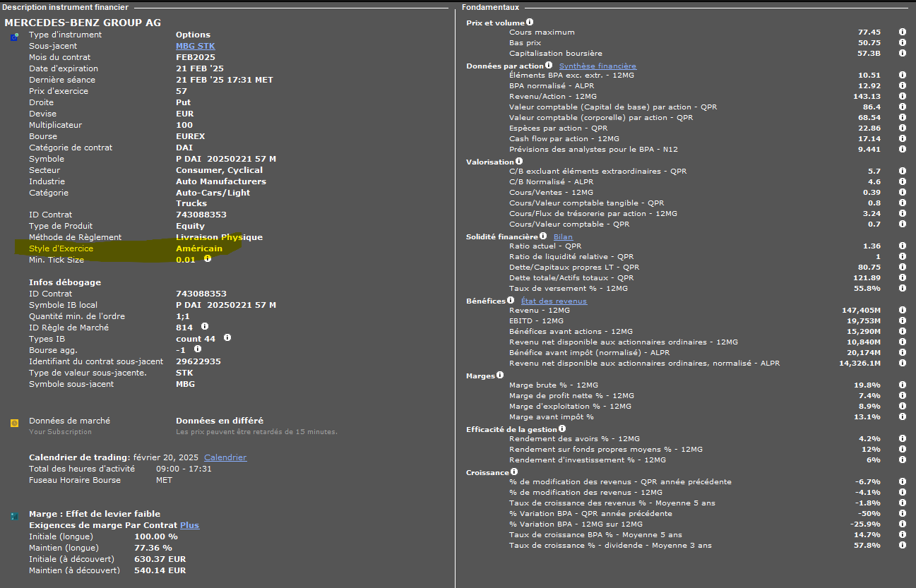Viewport: 916px width, 588px height.
Task: Open info icon on Capitalisation boursière row
Action: [x=903, y=53]
